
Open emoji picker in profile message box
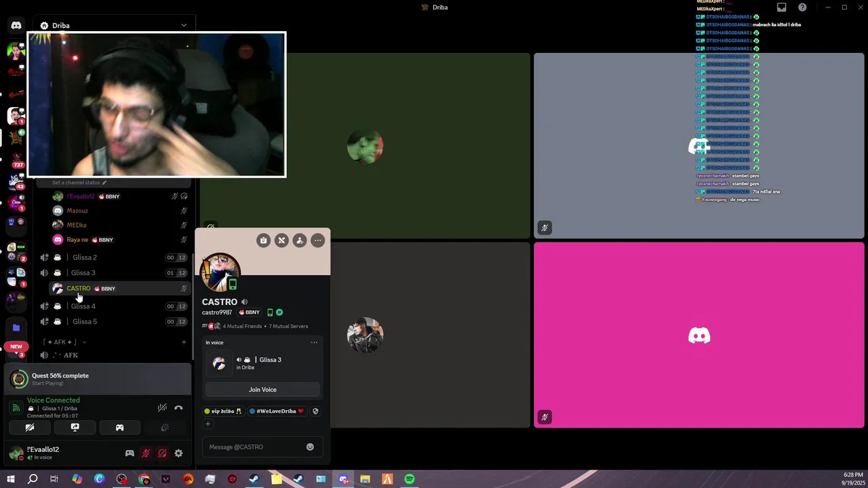310,447
